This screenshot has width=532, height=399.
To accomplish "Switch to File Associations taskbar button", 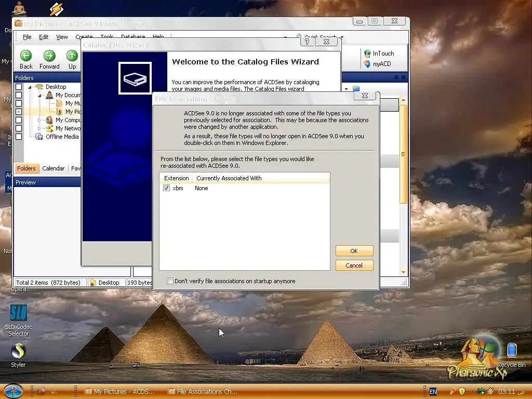I will coord(204,391).
